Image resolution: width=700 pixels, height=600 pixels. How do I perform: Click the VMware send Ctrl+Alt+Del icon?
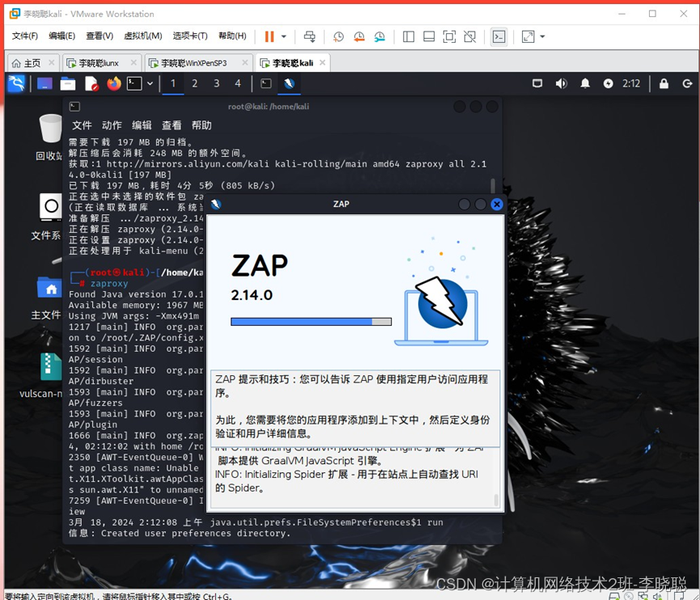[308, 36]
